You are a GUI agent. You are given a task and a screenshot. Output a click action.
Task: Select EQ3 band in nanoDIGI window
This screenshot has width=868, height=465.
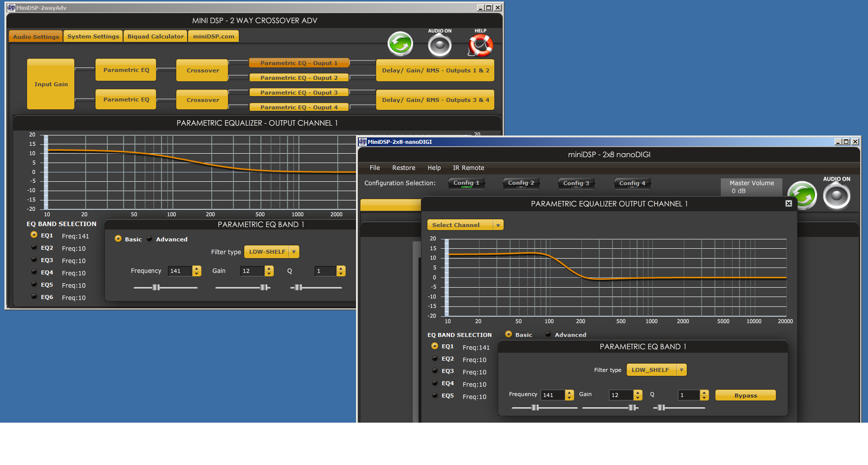click(x=435, y=371)
